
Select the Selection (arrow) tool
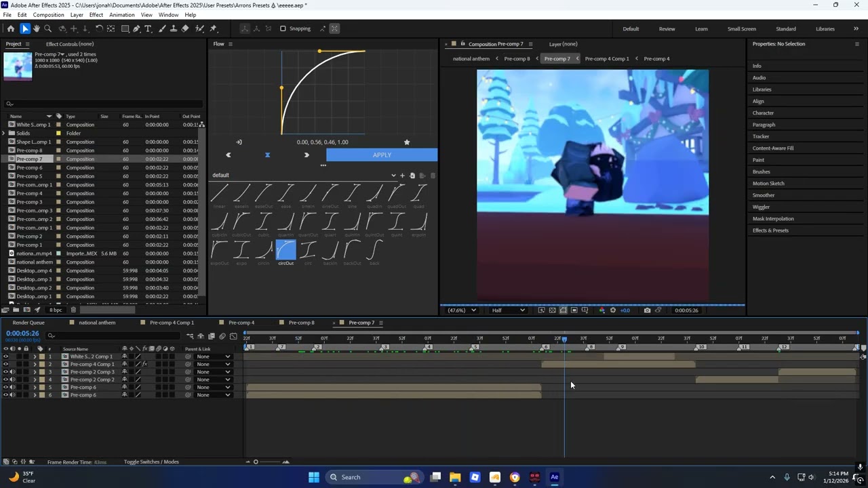click(x=25, y=28)
